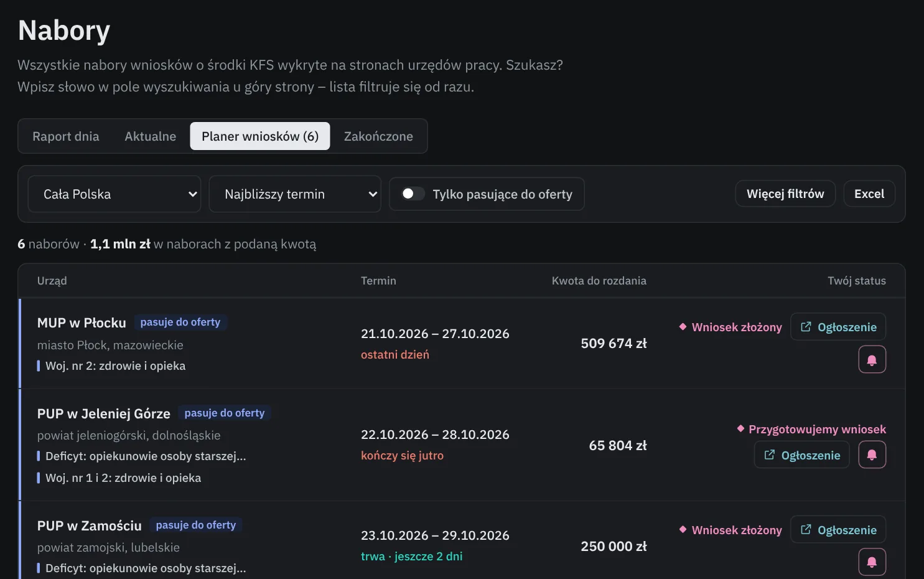
Task: Click the bell icon in PUP w Zamościu row
Action: coord(872,562)
